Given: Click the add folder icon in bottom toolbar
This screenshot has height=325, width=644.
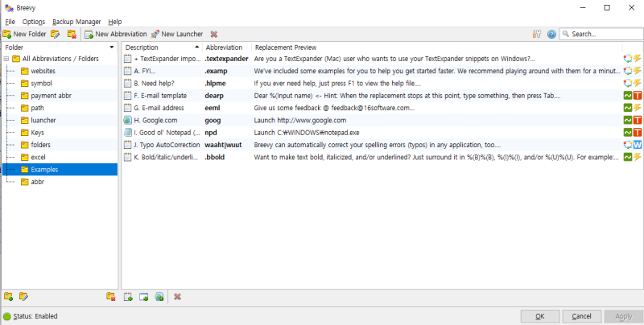Looking at the screenshot, I should (x=8, y=296).
